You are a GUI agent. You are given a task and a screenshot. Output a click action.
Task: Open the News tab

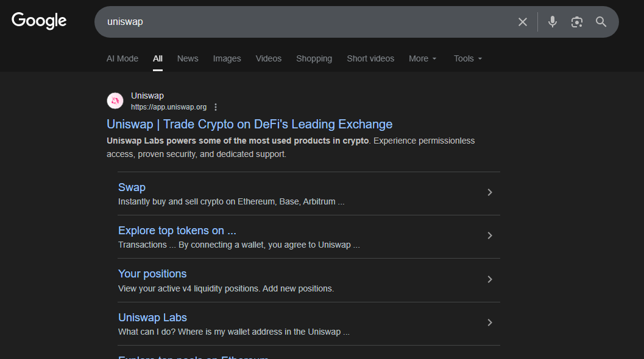click(x=188, y=58)
